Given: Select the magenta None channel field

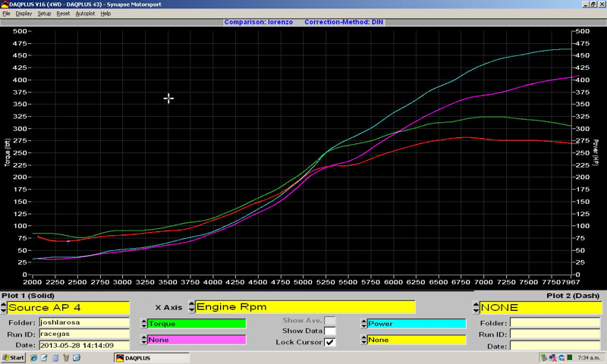Looking at the screenshot, I should point(196,340).
